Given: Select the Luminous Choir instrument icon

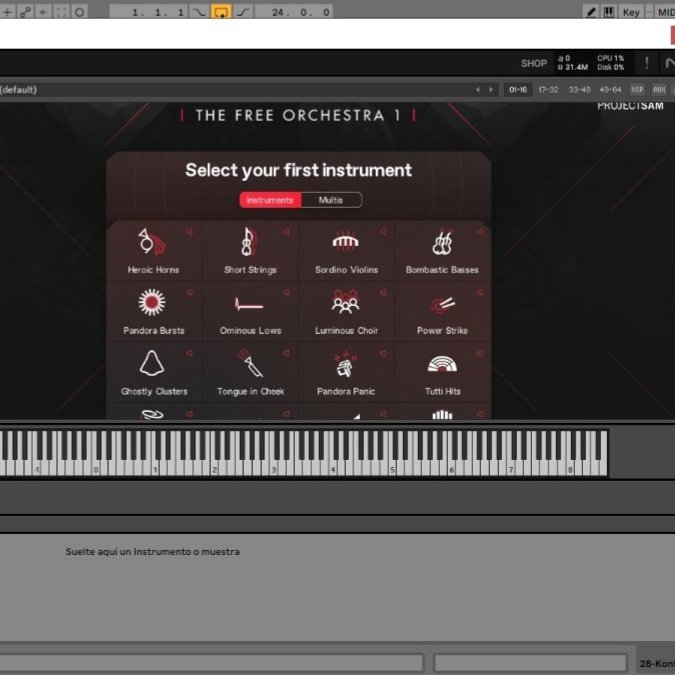Looking at the screenshot, I should 345,301.
